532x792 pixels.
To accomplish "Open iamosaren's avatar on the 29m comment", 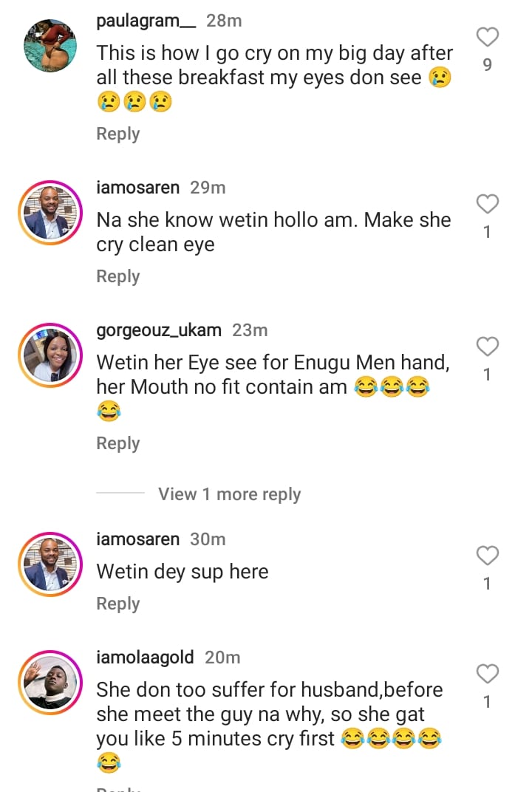I will (x=50, y=213).
